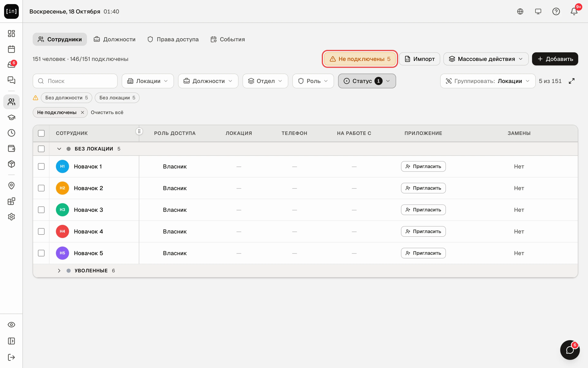The image size is (588, 368).
Task: Click the help question mark icon
Action: click(556, 11)
